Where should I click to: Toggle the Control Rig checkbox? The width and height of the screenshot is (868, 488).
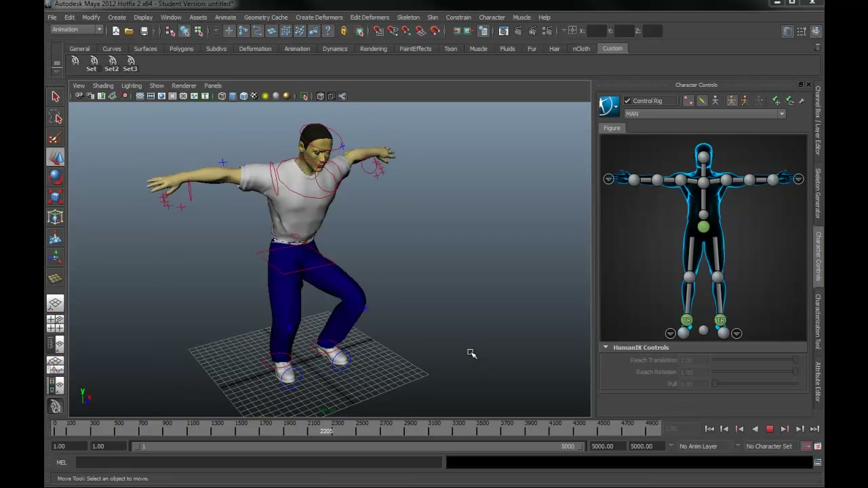627,101
